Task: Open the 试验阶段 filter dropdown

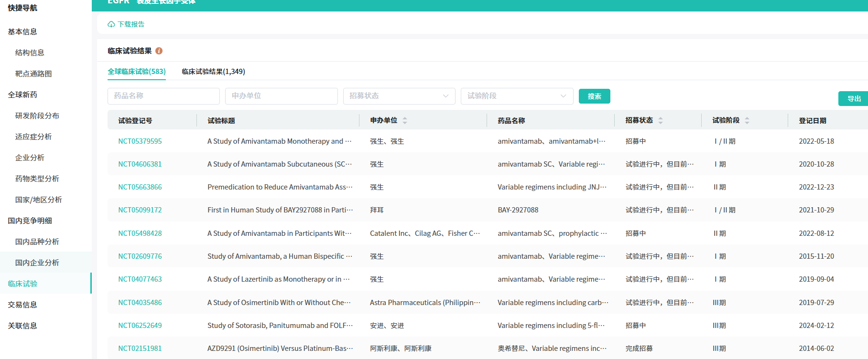Action: (x=516, y=96)
